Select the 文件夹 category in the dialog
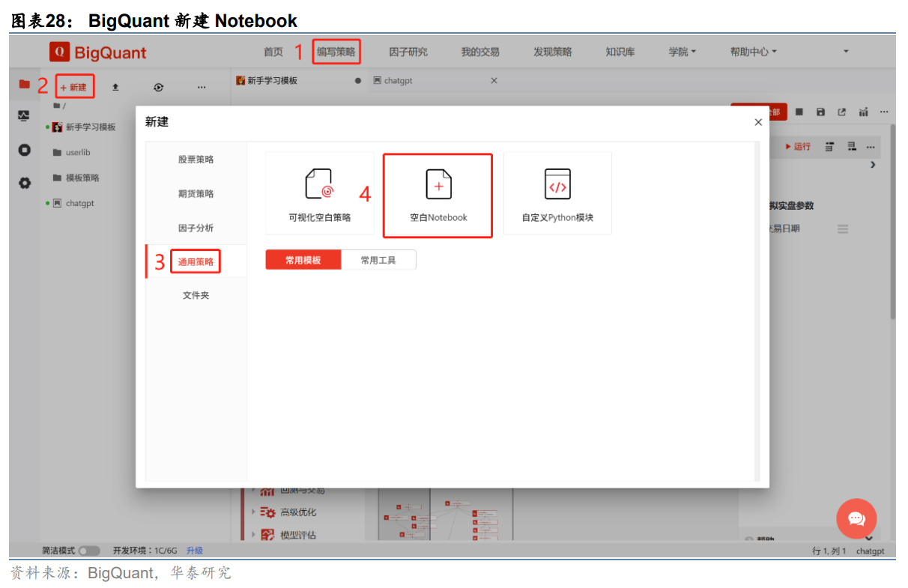Viewport: 908px width, 588px height. [196, 295]
